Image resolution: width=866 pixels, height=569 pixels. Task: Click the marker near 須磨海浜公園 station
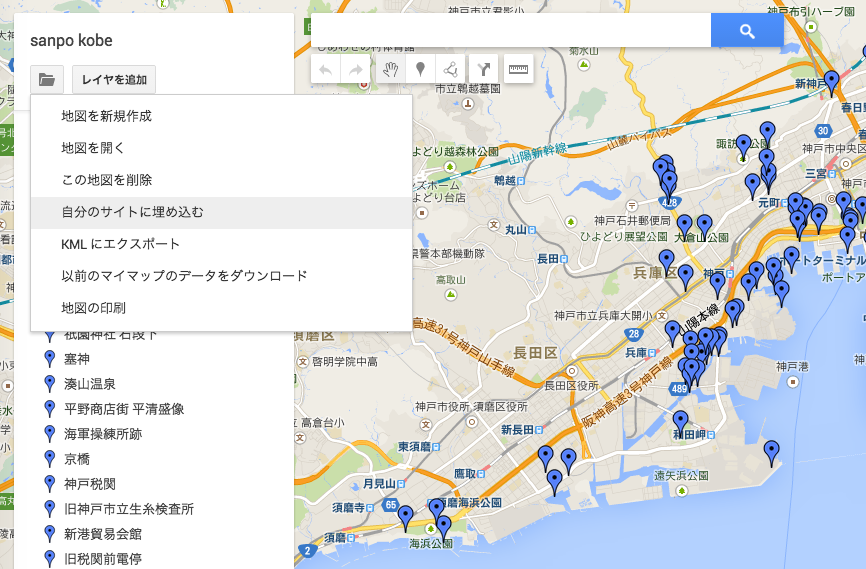click(x=436, y=509)
